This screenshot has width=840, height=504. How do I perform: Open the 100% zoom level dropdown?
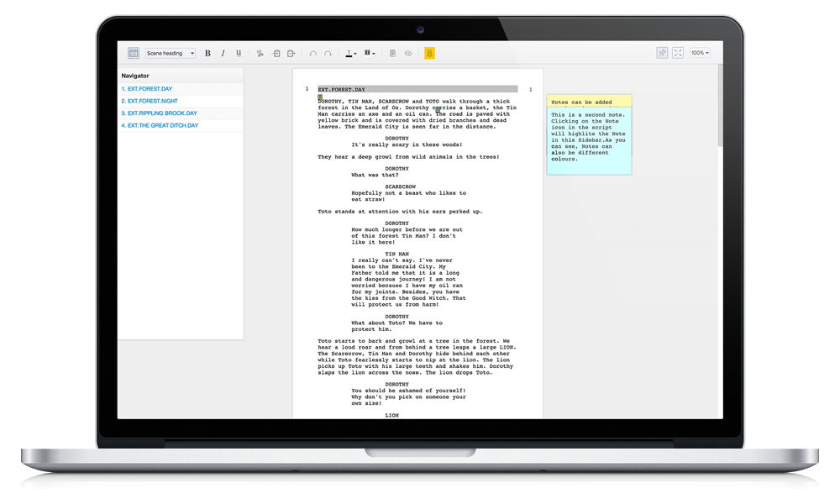(x=700, y=52)
